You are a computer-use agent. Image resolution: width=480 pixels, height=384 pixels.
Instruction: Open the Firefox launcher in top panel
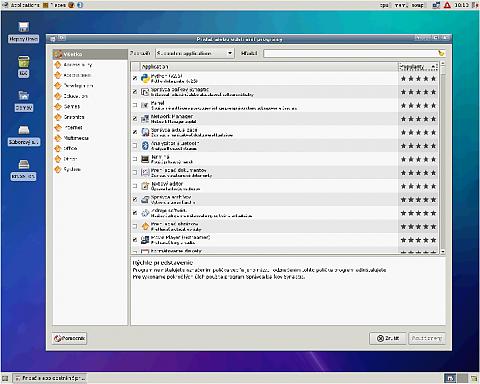71,5
